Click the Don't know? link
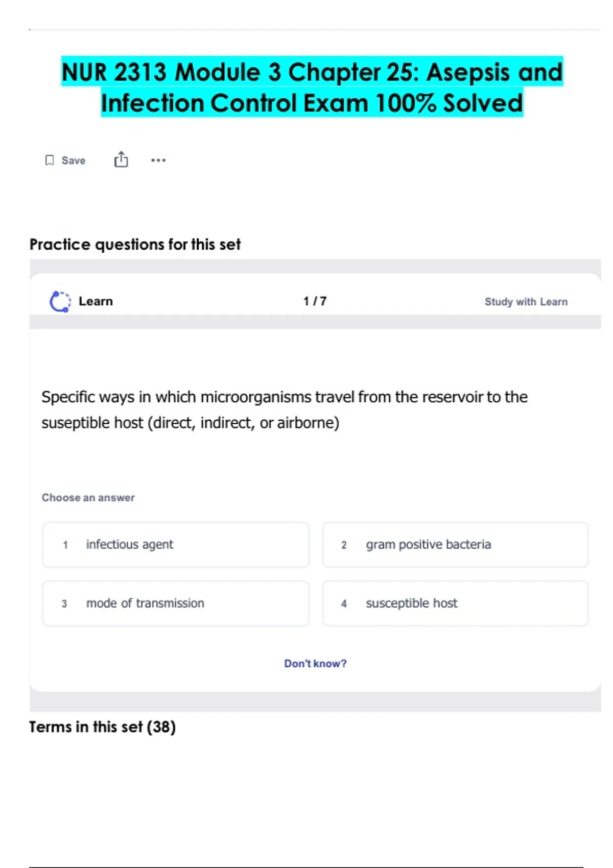Viewport: 613px width, 868px height. [315, 663]
